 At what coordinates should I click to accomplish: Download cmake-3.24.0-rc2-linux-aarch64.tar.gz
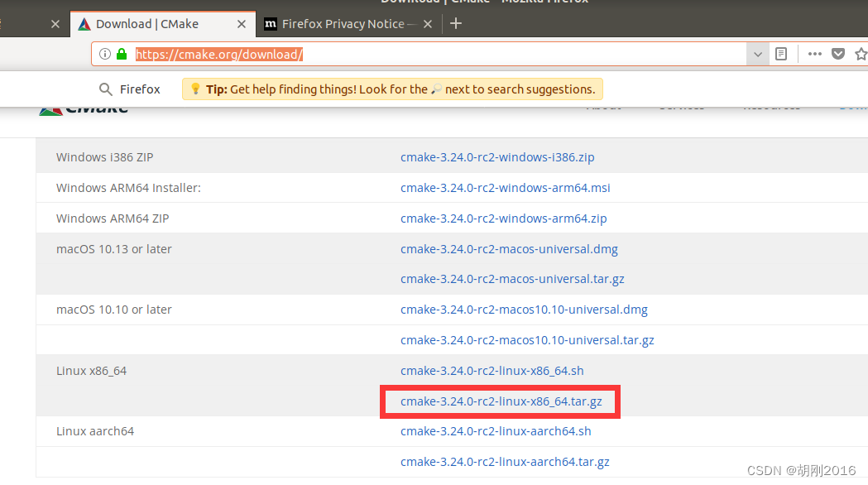coord(504,462)
